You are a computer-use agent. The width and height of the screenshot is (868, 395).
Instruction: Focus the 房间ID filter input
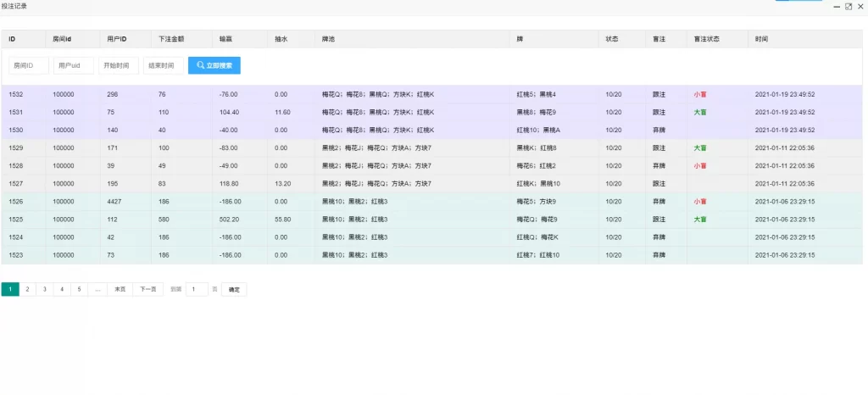coord(28,65)
